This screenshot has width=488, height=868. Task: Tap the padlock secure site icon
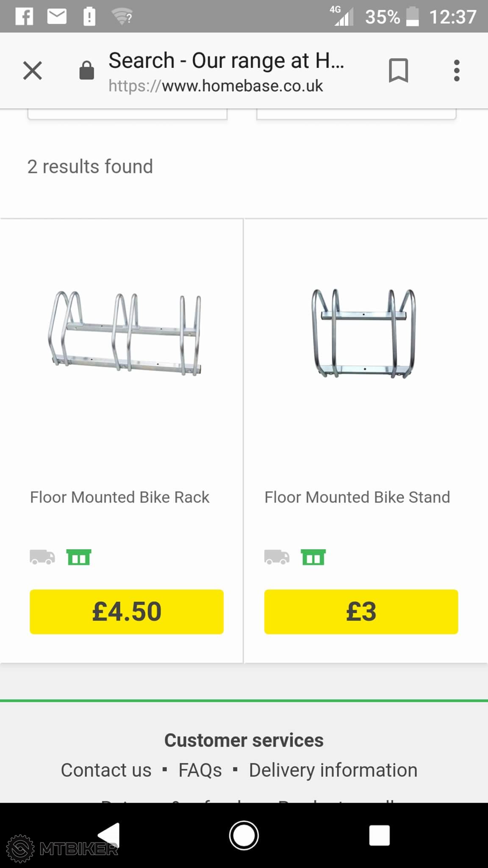(x=87, y=70)
